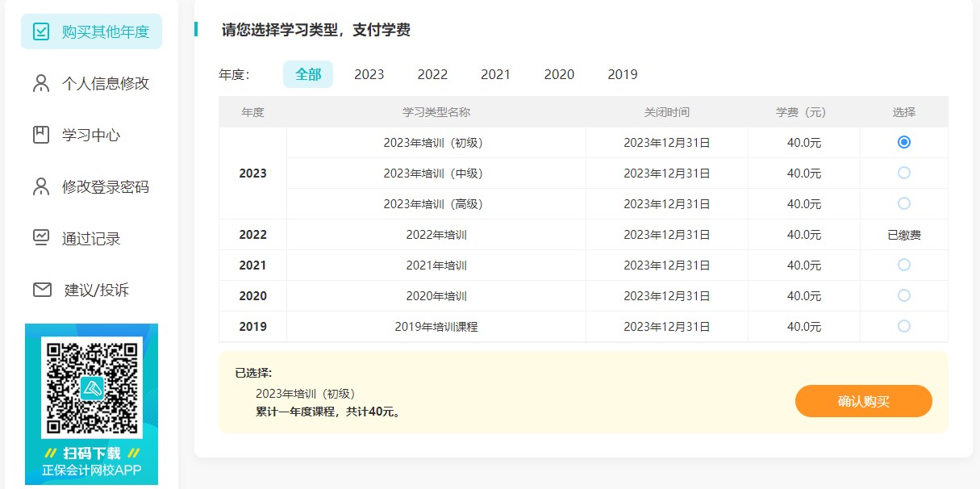Click the bold 2022 year cell

252,235
